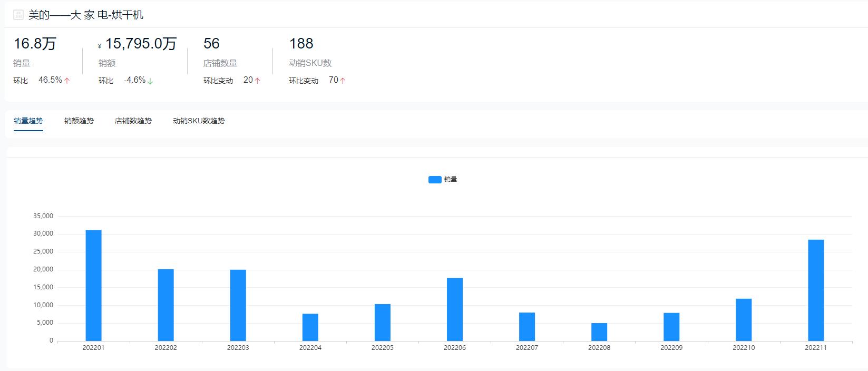Click the red up arrow beside 70

pyautogui.click(x=343, y=81)
